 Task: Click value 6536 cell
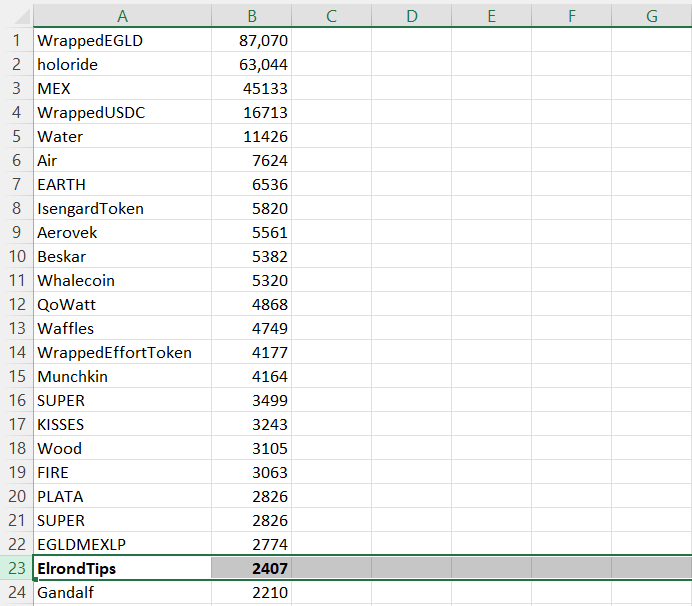[252, 184]
